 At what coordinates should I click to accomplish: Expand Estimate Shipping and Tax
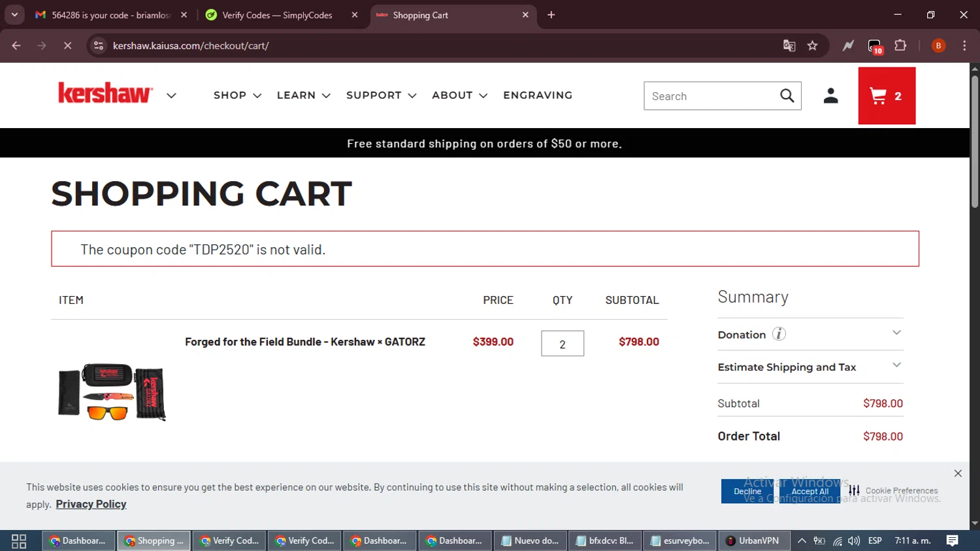tap(810, 367)
